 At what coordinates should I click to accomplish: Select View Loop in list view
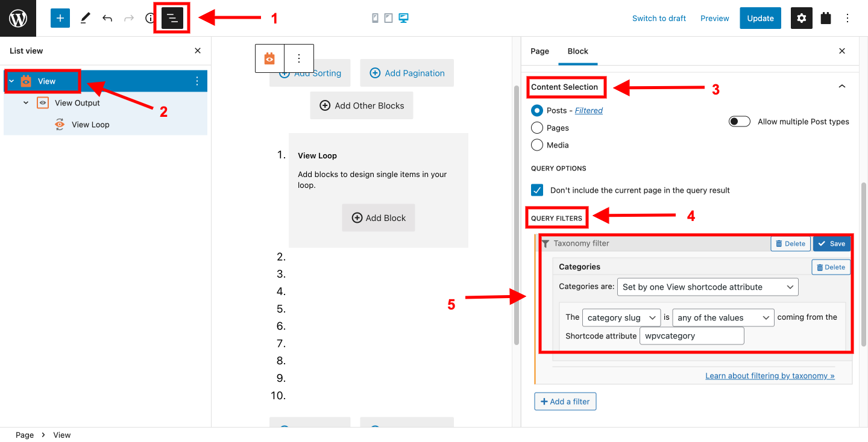(90, 125)
